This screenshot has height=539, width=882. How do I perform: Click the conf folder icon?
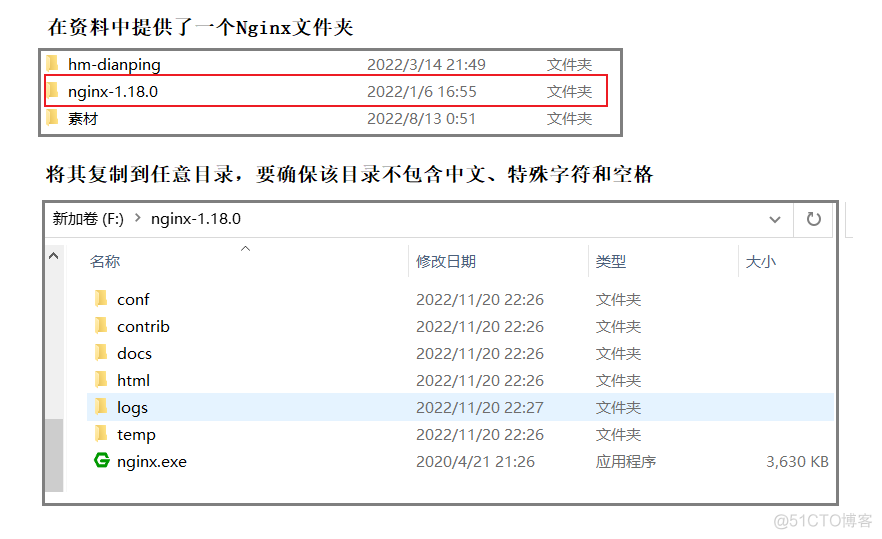[x=101, y=299]
